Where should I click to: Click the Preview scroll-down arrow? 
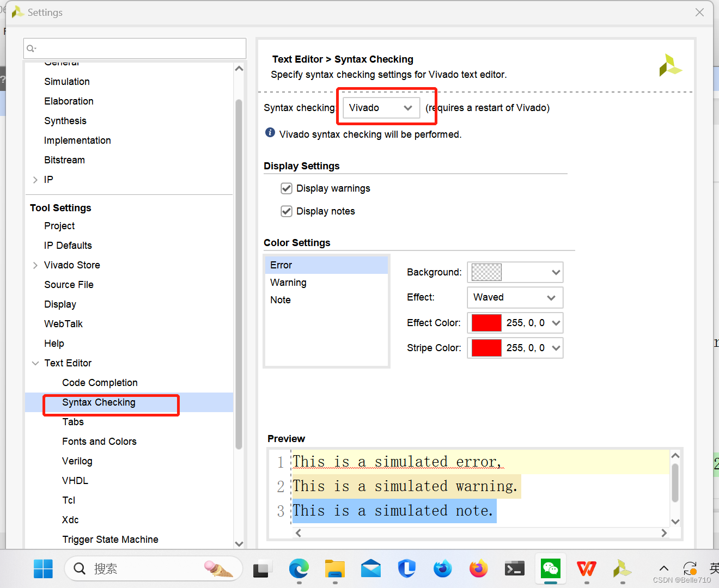tap(675, 522)
